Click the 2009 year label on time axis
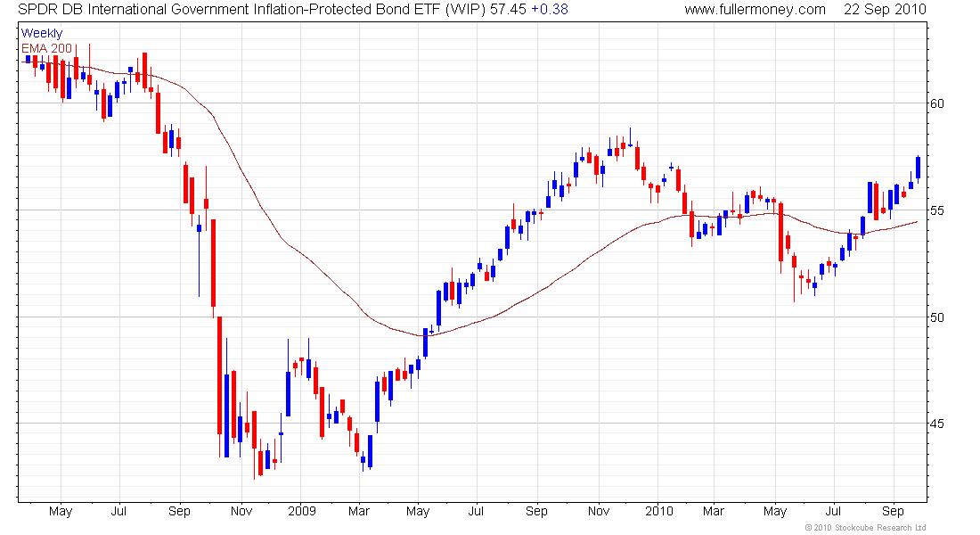980x535 pixels. [302, 511]
